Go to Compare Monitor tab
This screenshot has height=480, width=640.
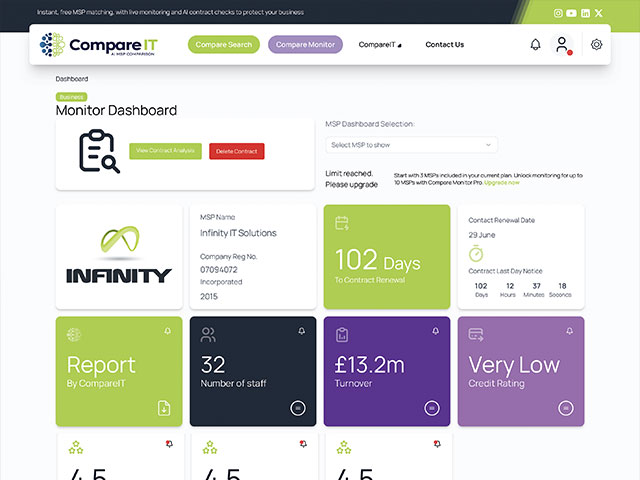click(305, 44)
